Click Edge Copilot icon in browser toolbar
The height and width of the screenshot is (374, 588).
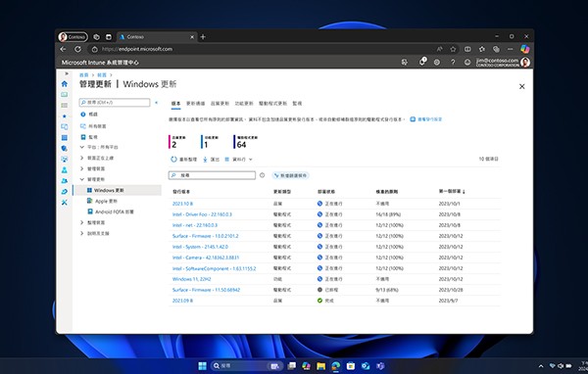pyautogui.click(x=525, y=49)
